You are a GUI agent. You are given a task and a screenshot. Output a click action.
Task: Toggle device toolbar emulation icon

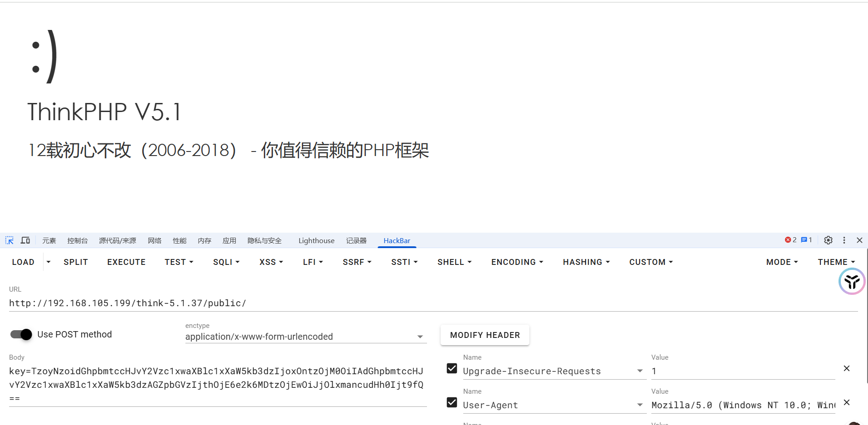(x=25, y=240)
